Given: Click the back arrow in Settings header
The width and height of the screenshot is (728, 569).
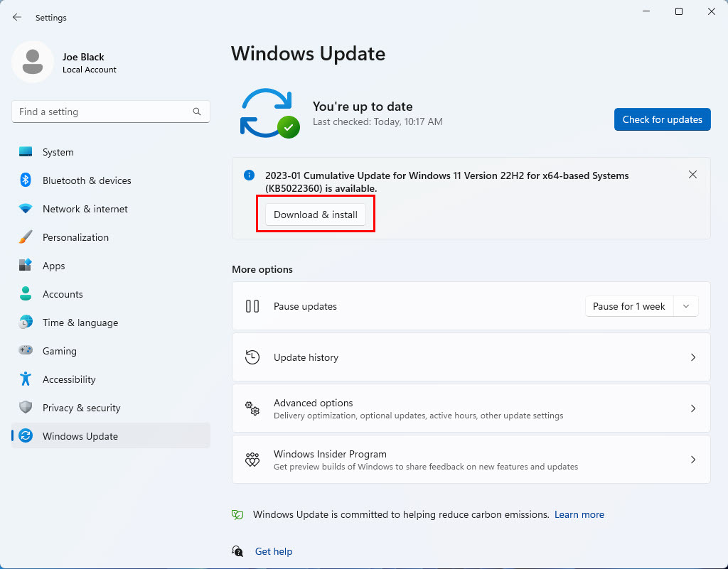Looking at the screenshot, I should [17, 17].
